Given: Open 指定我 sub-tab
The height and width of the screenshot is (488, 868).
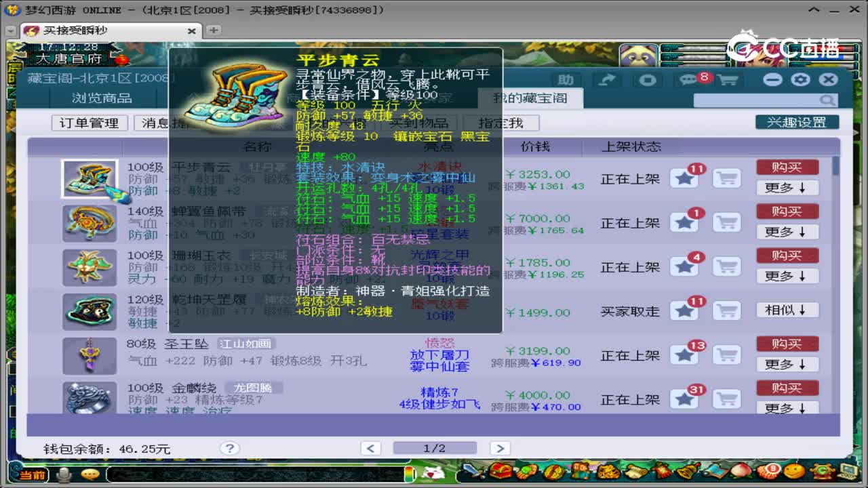Looking at the screenshot, I should (500, 123).
